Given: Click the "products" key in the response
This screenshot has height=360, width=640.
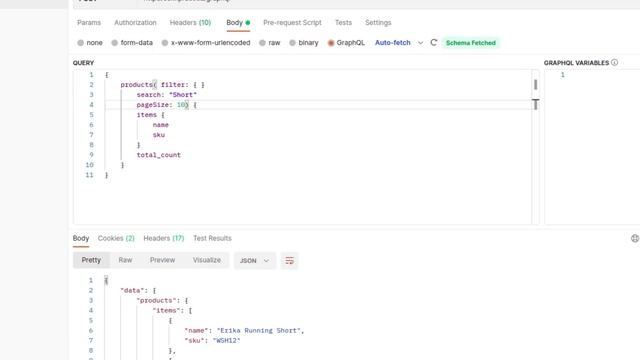Looking at the screenshot, I should click(156, 300).
